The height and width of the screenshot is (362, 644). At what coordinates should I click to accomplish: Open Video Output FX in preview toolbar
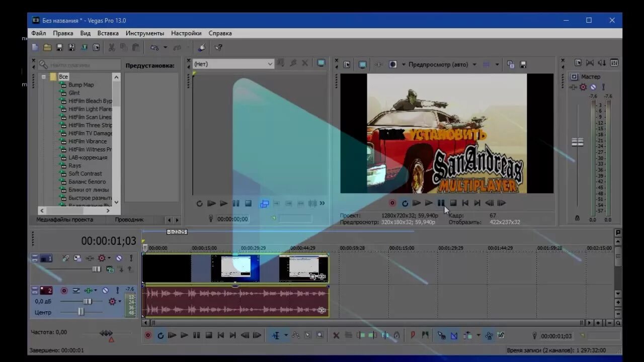(378, 64)
